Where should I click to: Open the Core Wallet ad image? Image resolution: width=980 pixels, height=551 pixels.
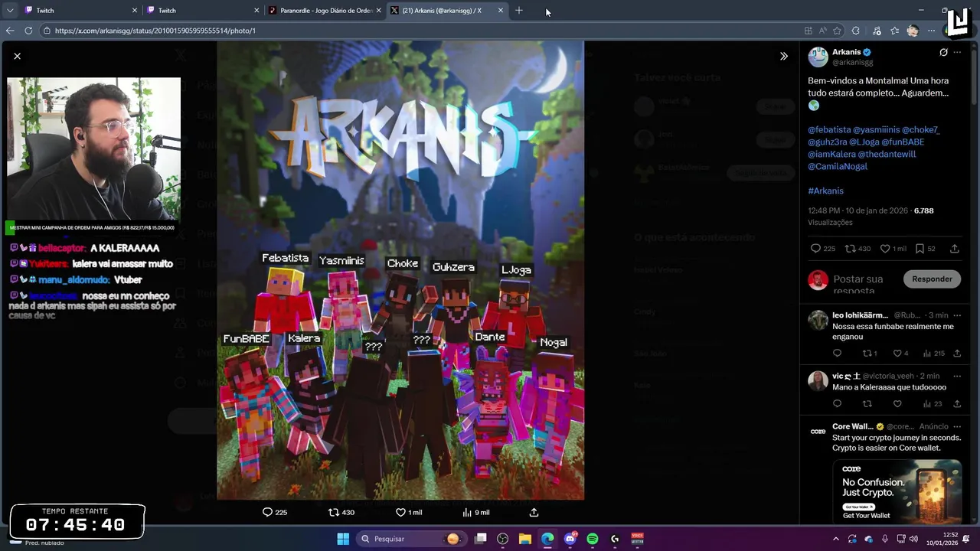897,491
